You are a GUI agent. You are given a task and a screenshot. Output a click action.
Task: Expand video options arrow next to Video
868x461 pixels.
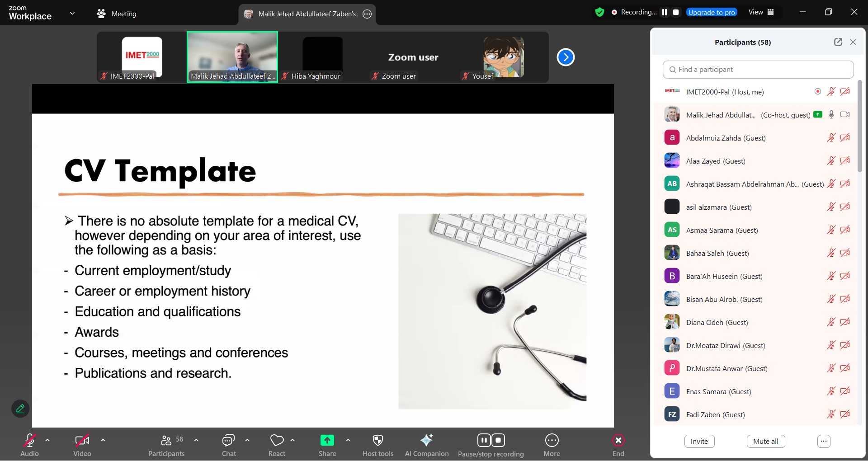point(103,440)
